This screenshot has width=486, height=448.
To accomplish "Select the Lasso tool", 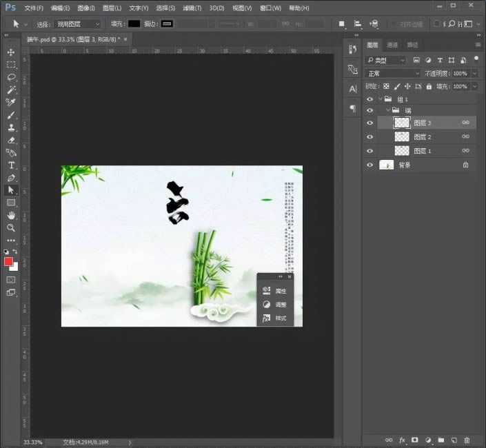I will 11,77.
